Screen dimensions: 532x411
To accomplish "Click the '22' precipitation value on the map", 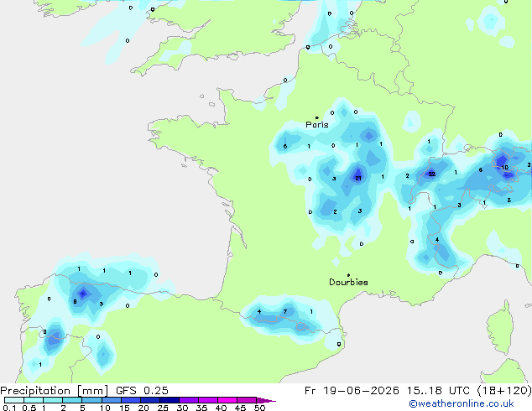I will pos(431,174).
